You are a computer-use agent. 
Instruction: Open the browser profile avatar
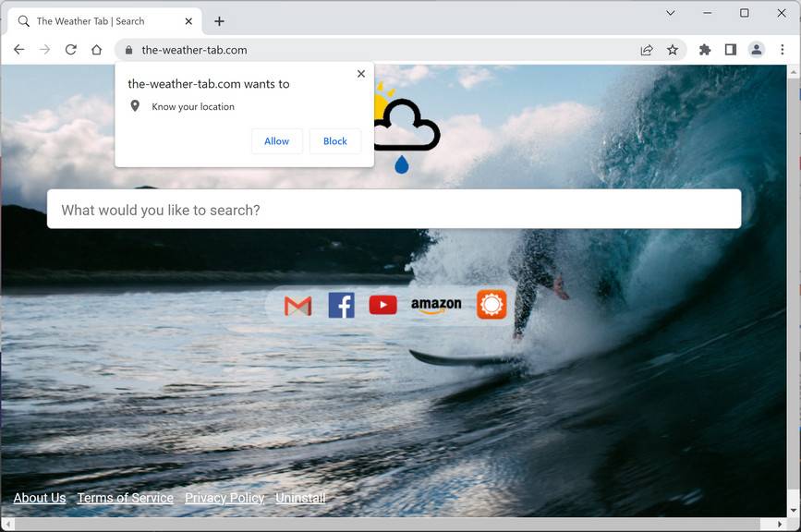758,49
